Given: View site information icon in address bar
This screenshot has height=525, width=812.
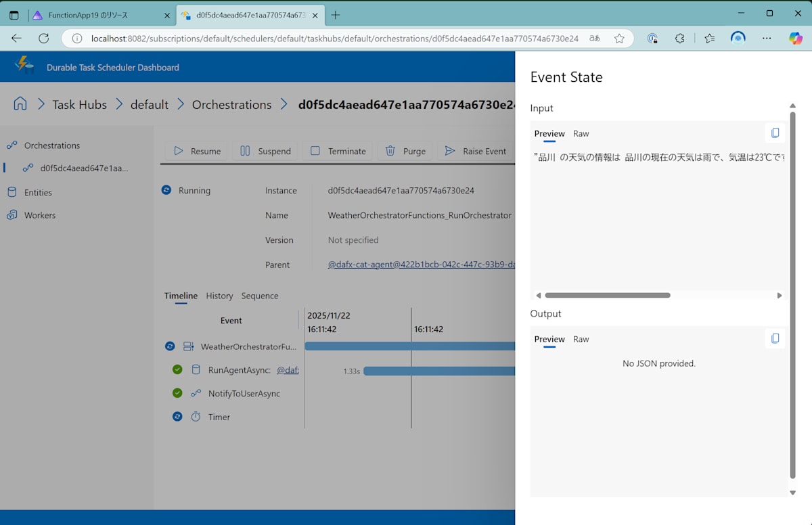Looking at the screenshot, I should [x=77, y=39].
